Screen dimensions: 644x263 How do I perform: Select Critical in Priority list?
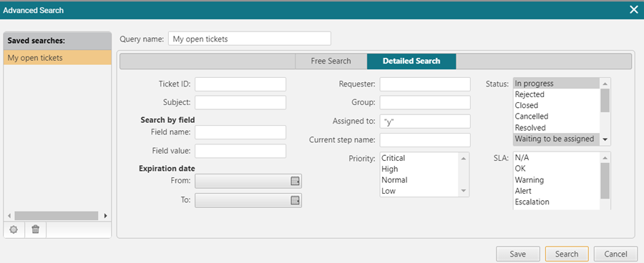tap(419, 158)
